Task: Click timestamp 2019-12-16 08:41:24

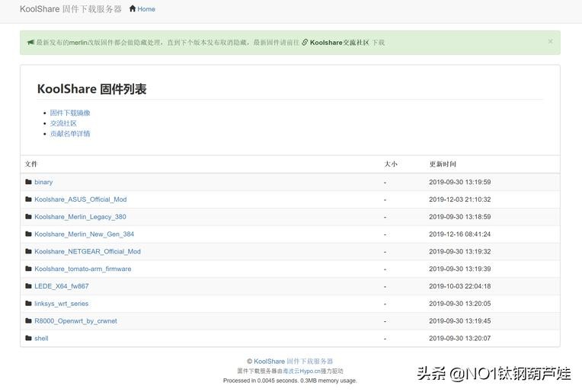Action: [460, 234]
